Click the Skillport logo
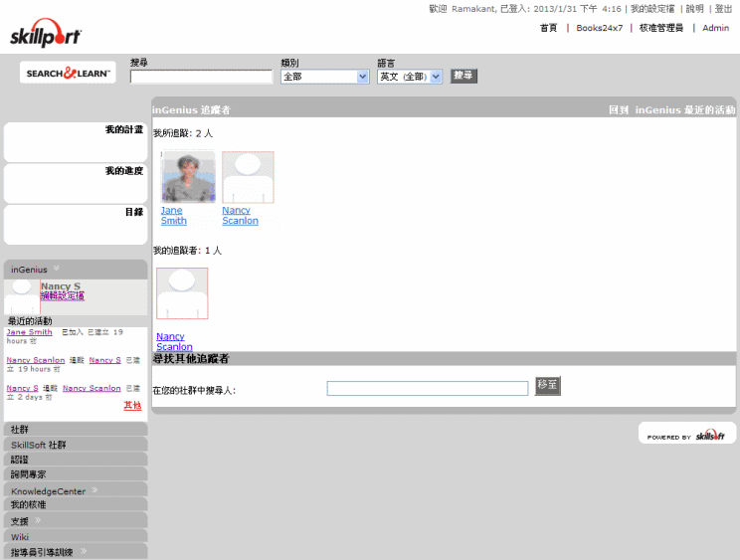The image size is (740, 560). (46, 33)
